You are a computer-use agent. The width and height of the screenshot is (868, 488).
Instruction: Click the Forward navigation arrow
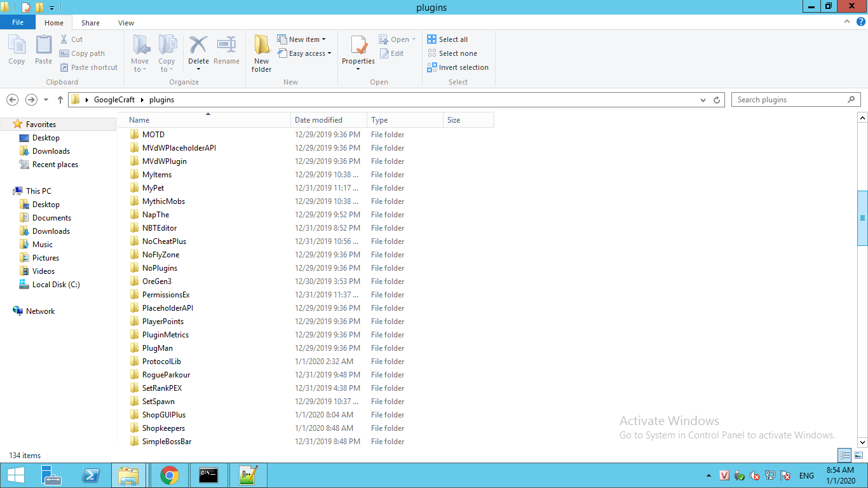(x=31, y=100)
